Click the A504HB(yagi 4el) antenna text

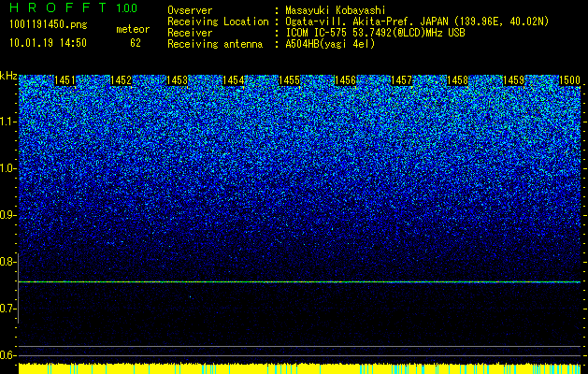(x=330, y=44)
